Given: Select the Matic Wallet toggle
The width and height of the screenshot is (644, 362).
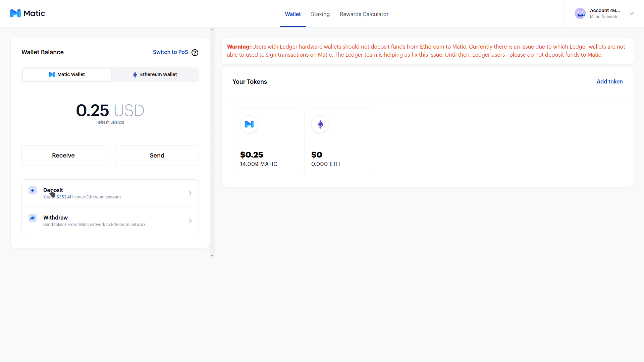Looking at the screenshot, I should 67,74.
